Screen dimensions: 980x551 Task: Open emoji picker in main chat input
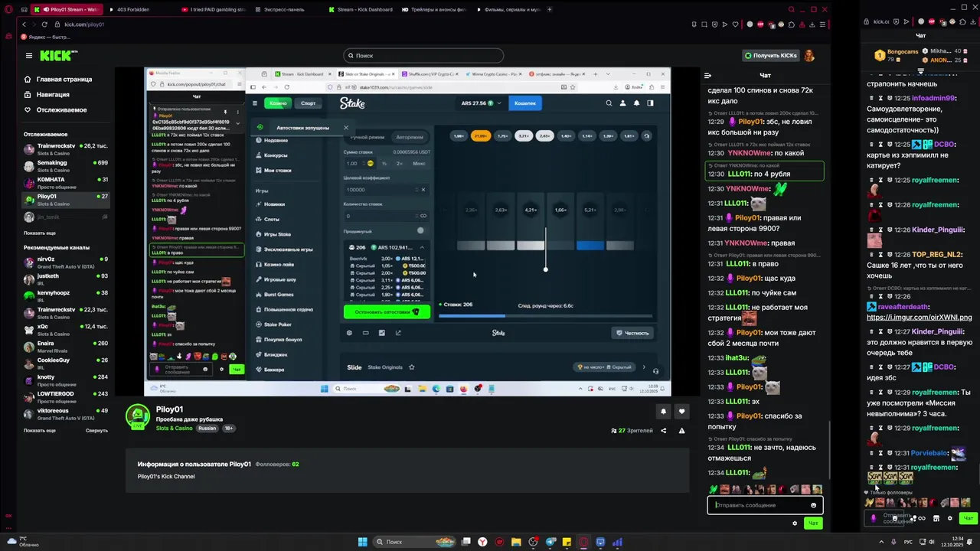(813, 505)
